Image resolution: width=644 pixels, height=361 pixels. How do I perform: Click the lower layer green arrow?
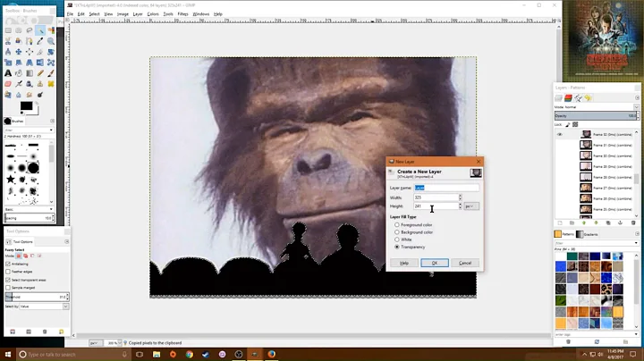pos(596,222)
